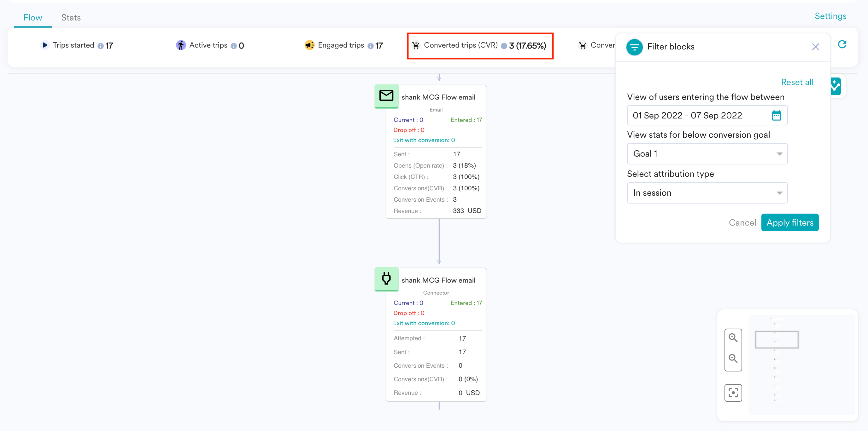Click the Cancel button
868x431 pixels.
click(742, 222)
